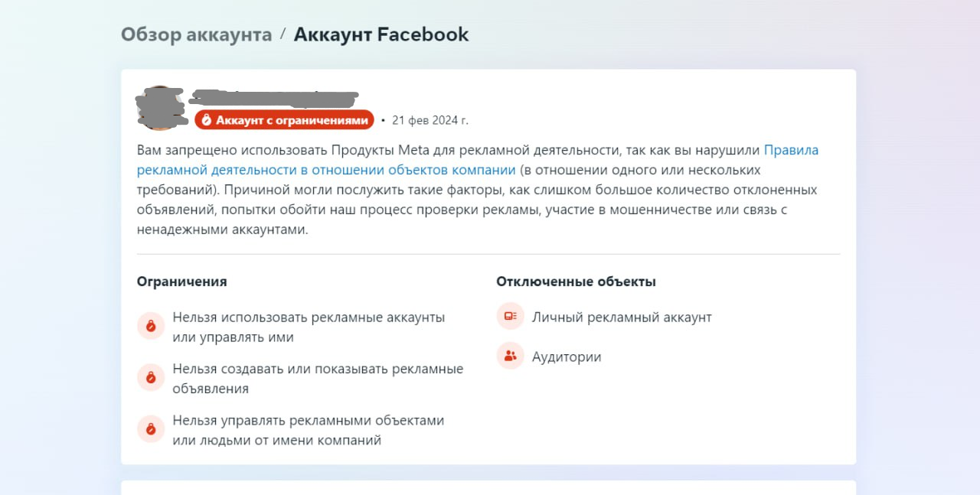The image size is (980, 495).
Task: Click the 21 фев 2024 г. date label
Action: click(430, 120)
